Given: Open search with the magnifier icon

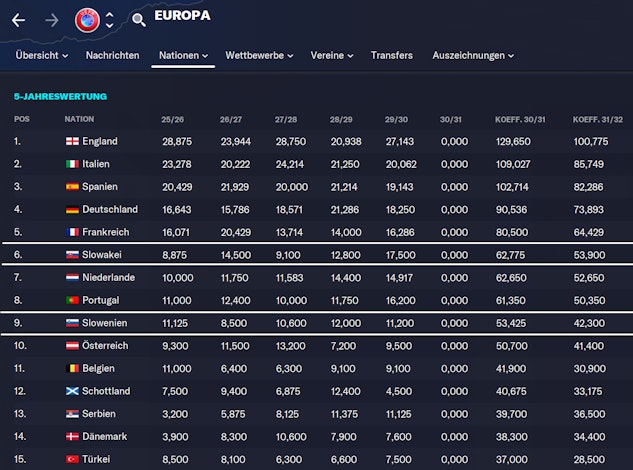Looking at the screenshot, I should click(139, 19).
